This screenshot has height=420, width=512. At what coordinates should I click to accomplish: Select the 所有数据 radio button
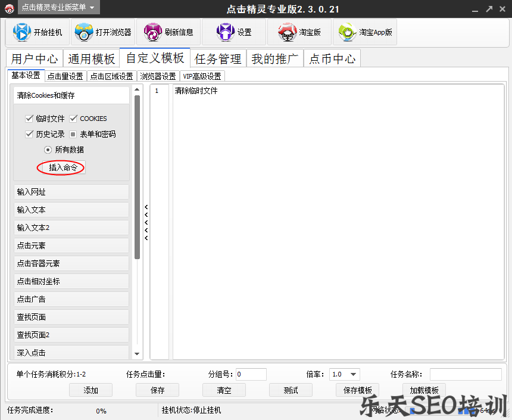48,150
